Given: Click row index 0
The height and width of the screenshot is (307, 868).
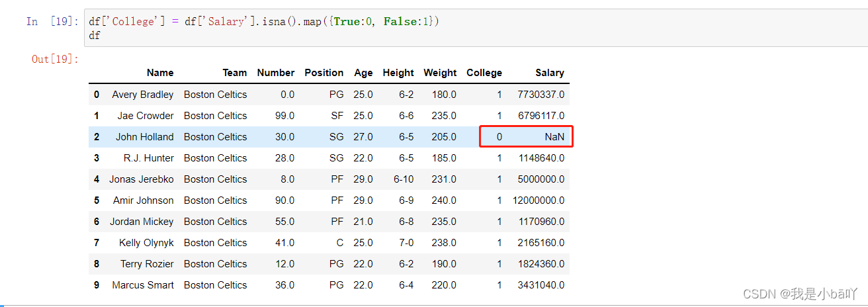Looking at the screenshot, I should coord(97,95).
